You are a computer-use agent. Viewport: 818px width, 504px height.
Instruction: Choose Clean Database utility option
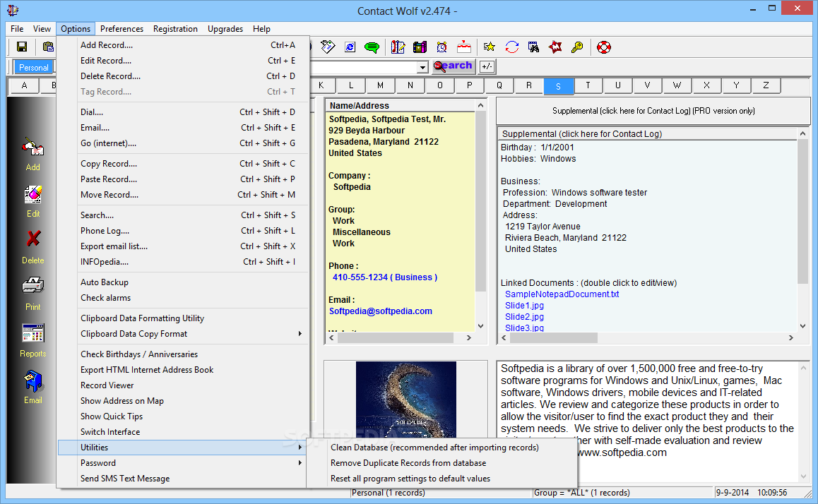(441, 448)
